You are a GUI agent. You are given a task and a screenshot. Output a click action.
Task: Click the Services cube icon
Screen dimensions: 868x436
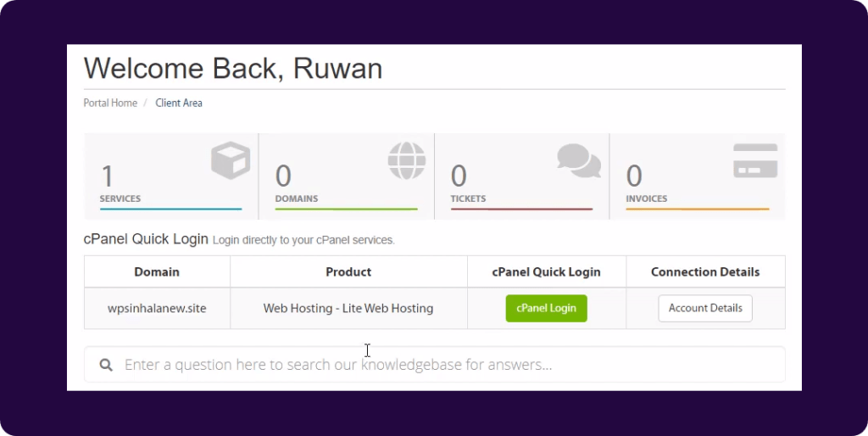[x=231, y=160]
